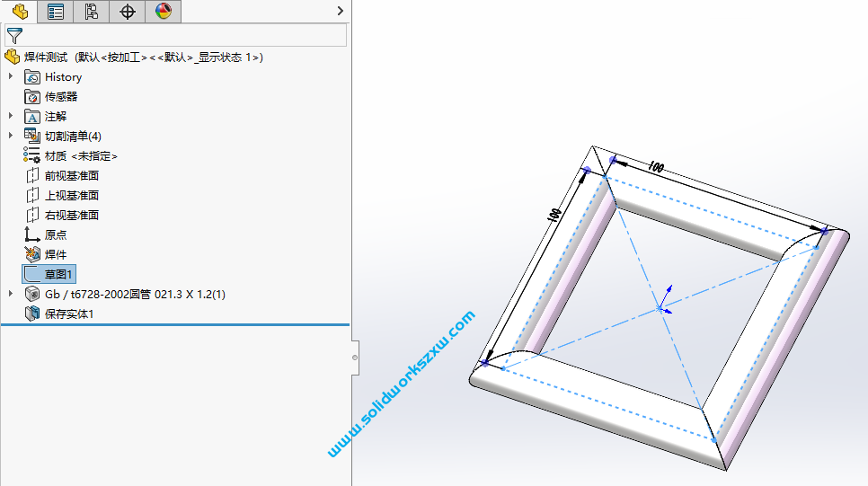Click the 草图1 label
The height and width of the screenshot is (486, 868).
coord(58,274)
